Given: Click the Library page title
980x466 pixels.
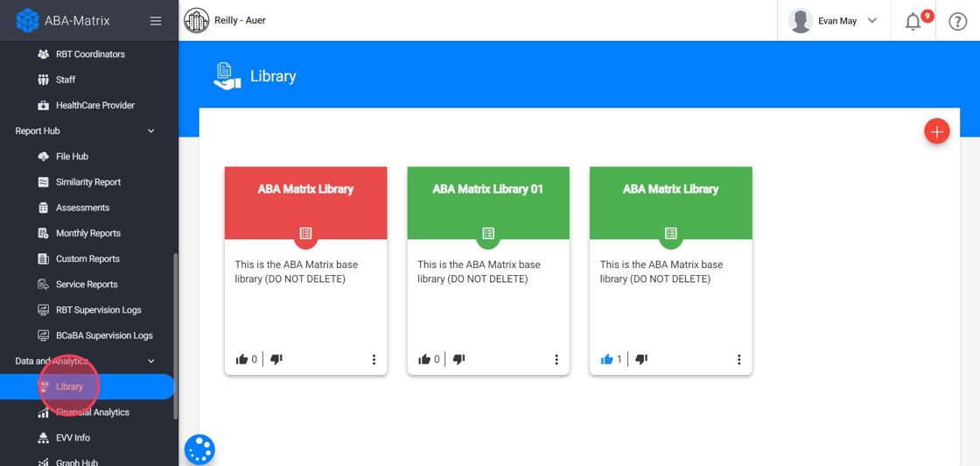Looking at the screenshot, I should point(273,76).
